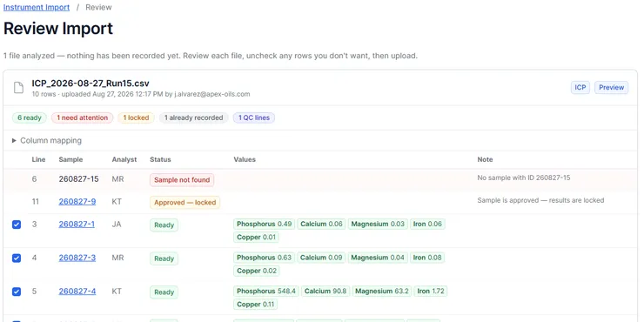Image resolution: width=644 pixels, height=322 pixels.
Task: Click the Ready status on line 3
Action: click(164, 225)
